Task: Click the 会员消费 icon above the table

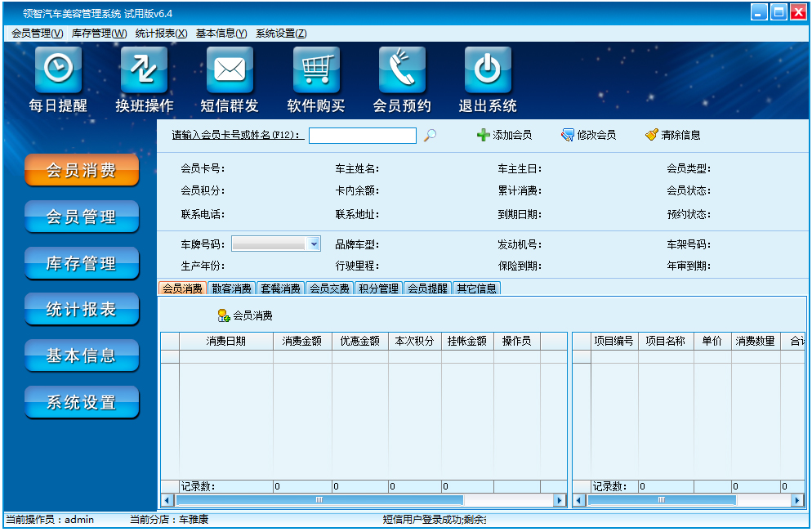Action: pos(224,315)
